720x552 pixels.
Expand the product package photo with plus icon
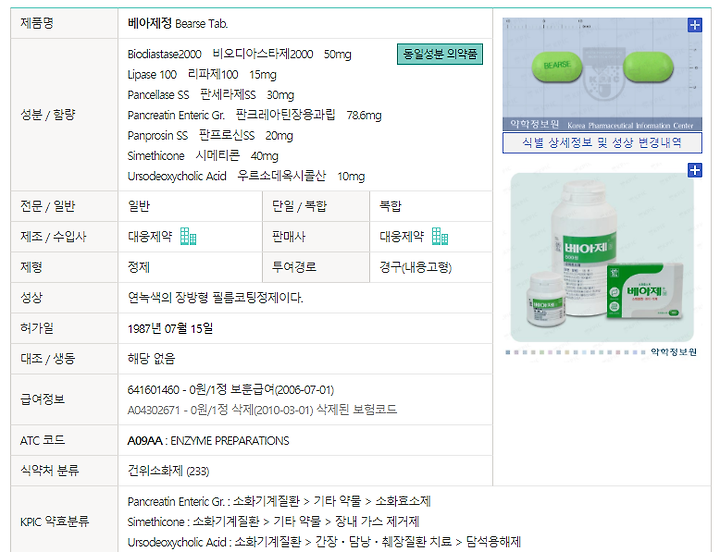coord(695,170)
